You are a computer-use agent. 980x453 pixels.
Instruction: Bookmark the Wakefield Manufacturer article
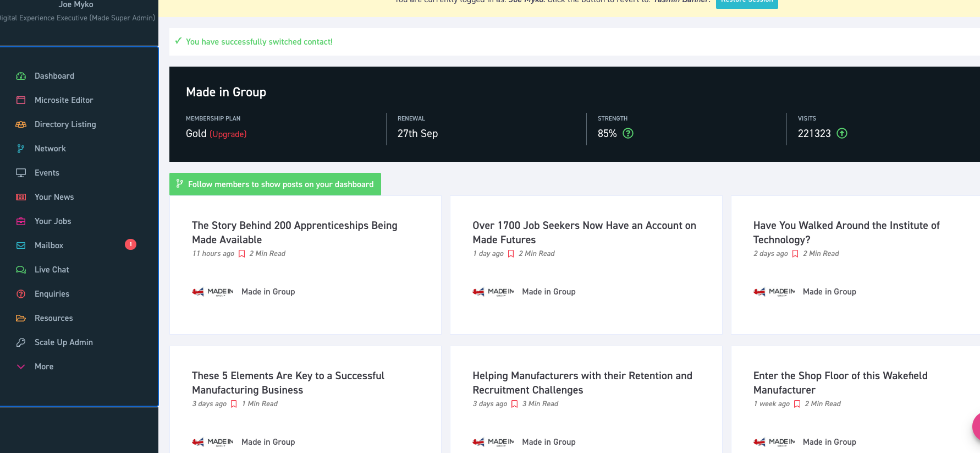click(x=797, y=404)
